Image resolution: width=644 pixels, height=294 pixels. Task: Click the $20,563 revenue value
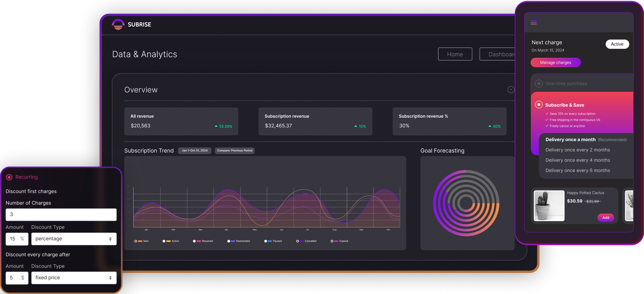tap(141, 126)
